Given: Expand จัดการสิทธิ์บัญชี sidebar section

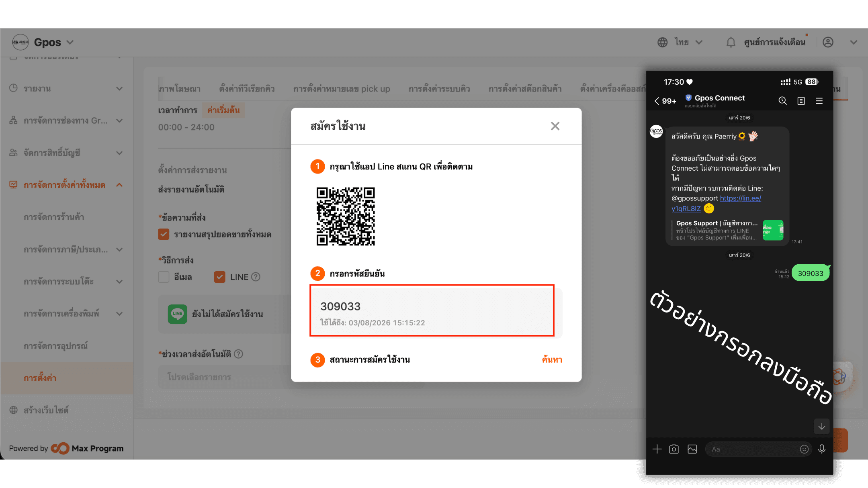Looking at the screenshot, I should pos(119,153).
